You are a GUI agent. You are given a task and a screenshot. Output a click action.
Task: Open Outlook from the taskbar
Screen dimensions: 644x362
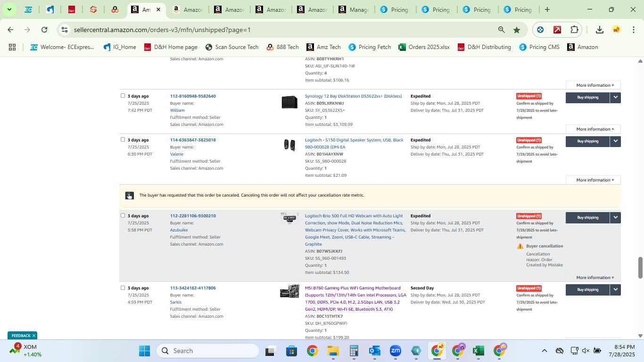375,351
